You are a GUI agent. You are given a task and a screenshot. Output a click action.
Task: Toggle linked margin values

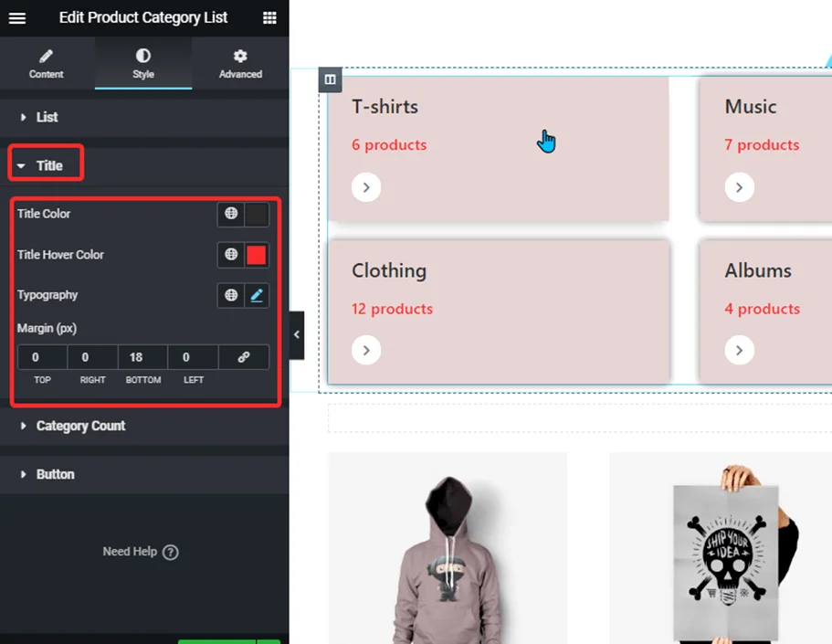pos(244,356)
